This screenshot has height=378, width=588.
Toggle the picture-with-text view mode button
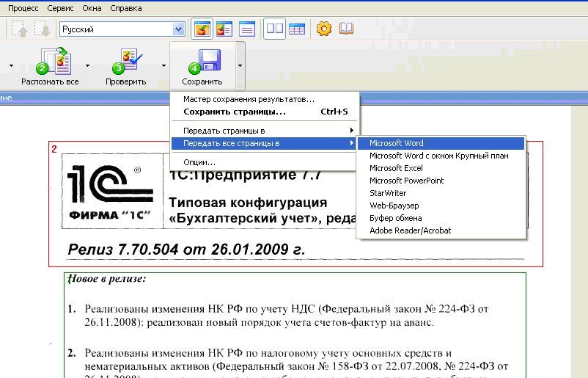[x=224, y=29]
